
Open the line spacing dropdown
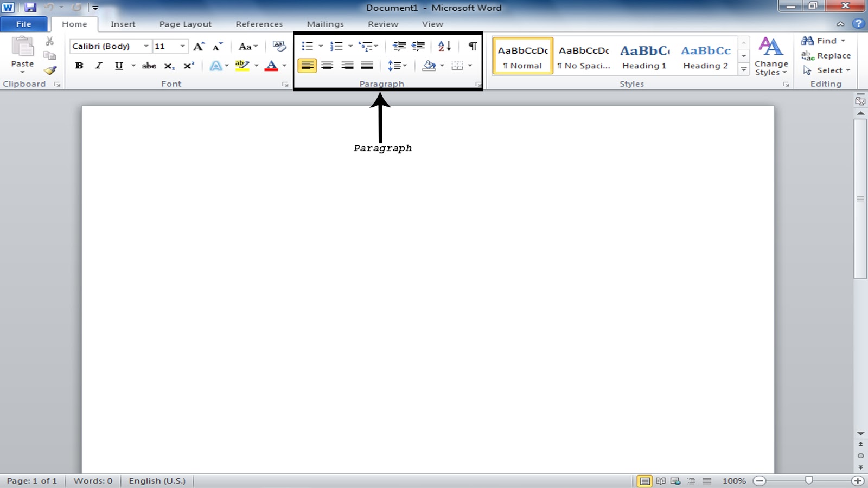click(x=398, y=65)
